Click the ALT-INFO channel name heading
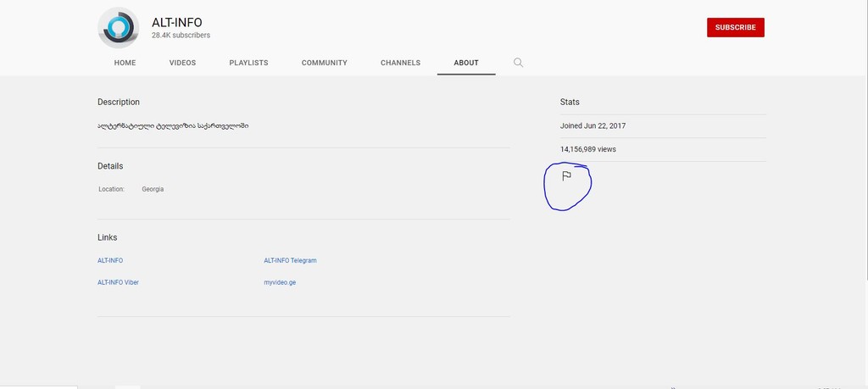868x389 pixels. pos(177,23)
